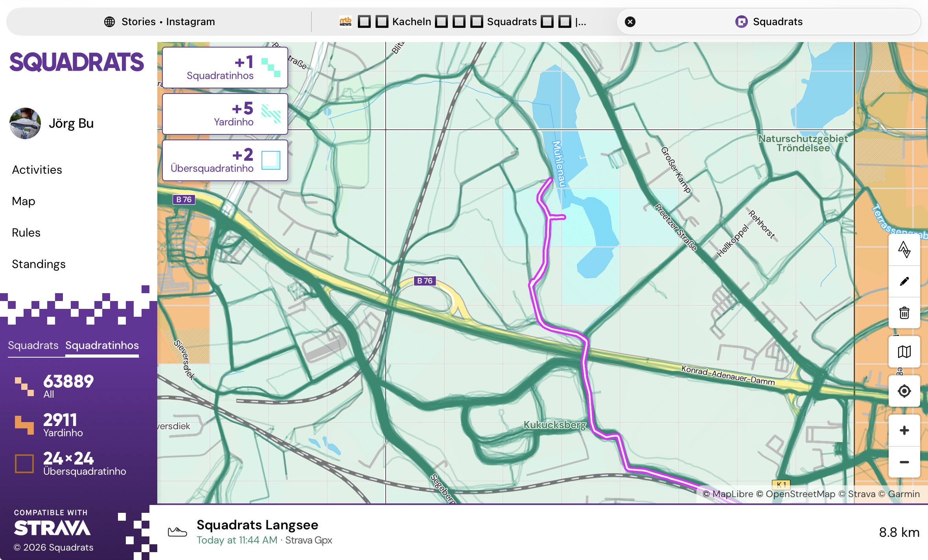928x560 pixels.
Task: Click the +5 Yardinho card
Action: 225,114
